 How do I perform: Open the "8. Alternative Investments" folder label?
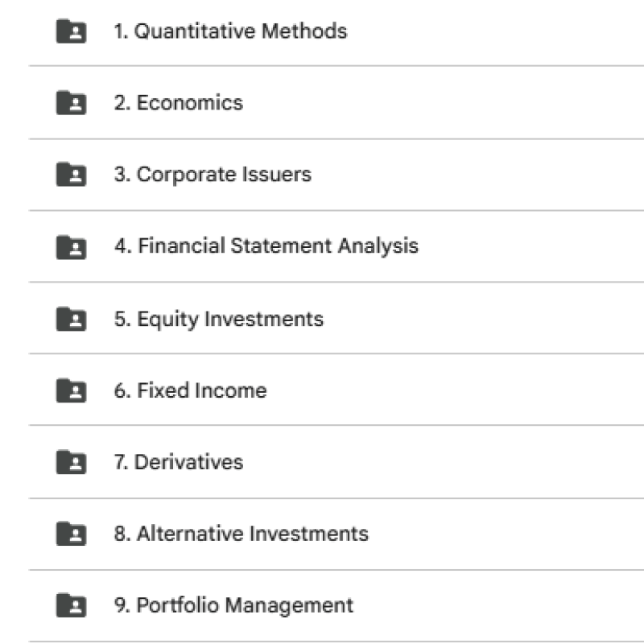pyautogui.click(x=241, y=534)
